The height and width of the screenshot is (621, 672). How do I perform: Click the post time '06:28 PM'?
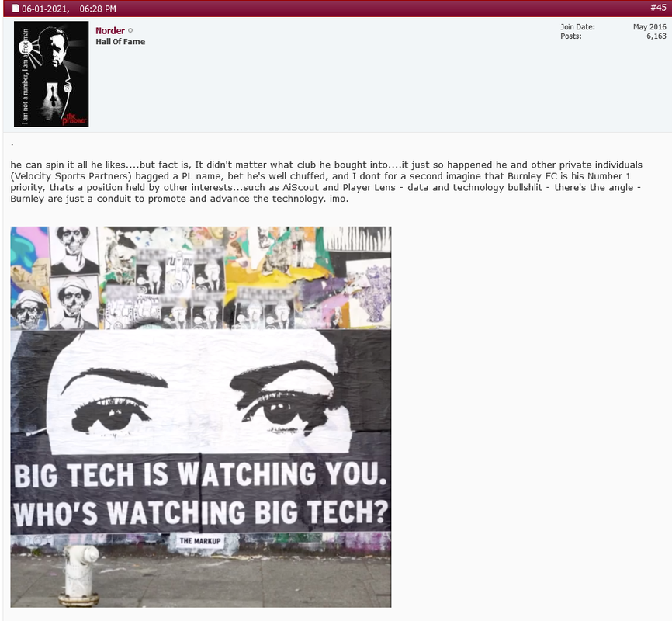coord(98,9)
